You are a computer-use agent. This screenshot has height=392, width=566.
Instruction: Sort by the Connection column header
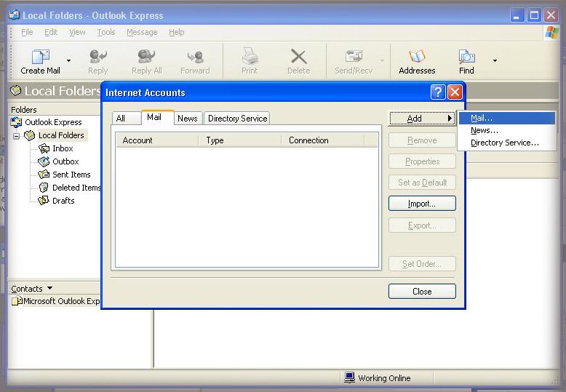(x=323, y=140)
